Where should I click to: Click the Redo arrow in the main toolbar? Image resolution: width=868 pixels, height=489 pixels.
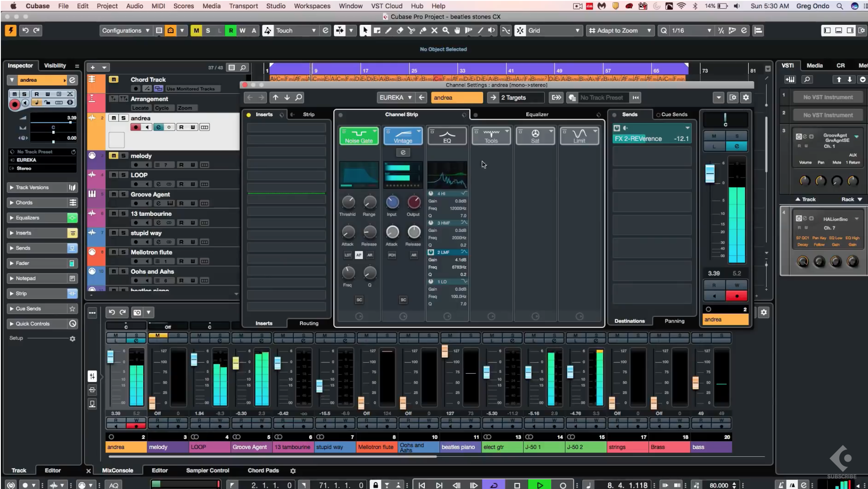pyautogui.click(x=37, y=30)
